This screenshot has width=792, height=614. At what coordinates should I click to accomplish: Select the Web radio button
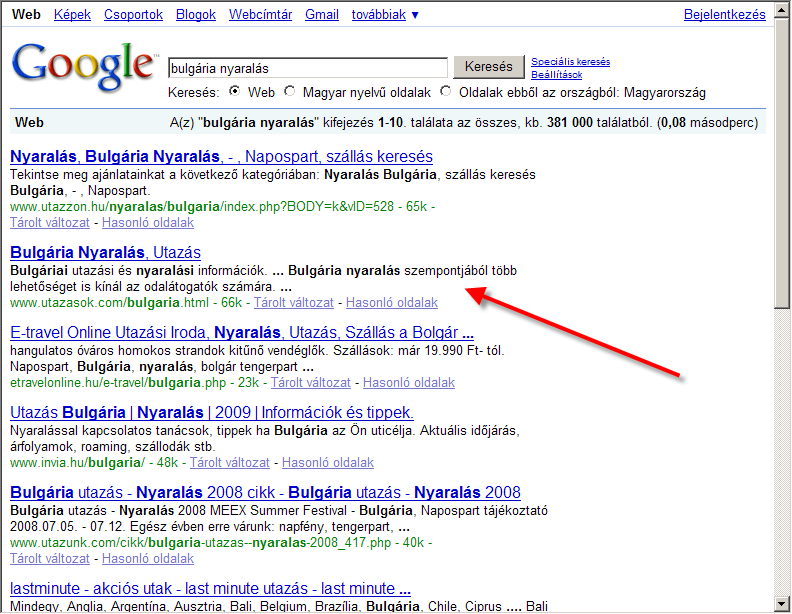click(x=234, y=91)
